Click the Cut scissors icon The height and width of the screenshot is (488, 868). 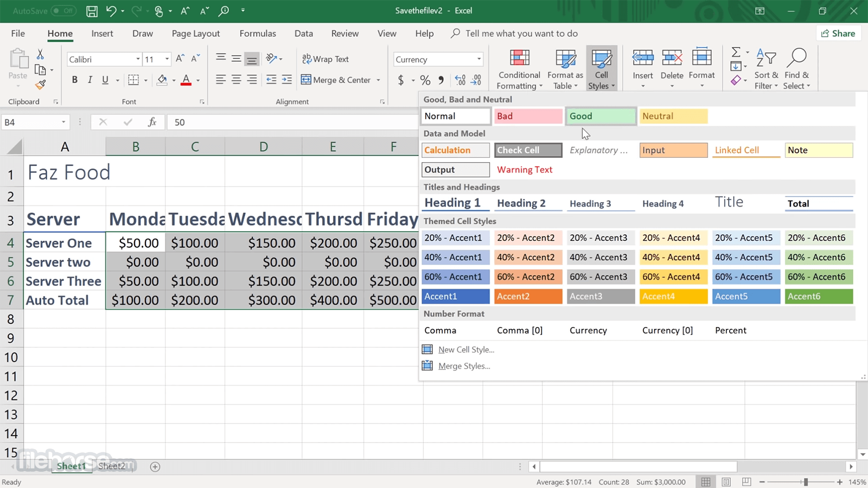pos(40,54)
